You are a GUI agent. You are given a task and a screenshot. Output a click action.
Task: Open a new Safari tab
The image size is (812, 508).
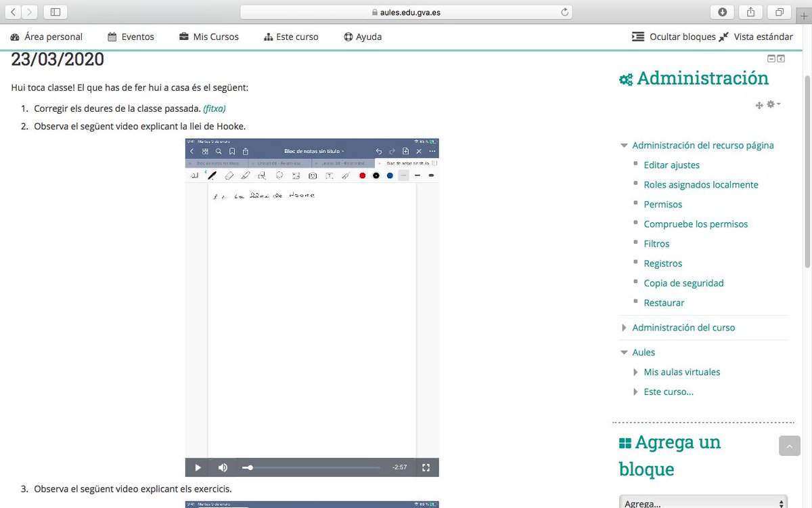pos(804,16)
